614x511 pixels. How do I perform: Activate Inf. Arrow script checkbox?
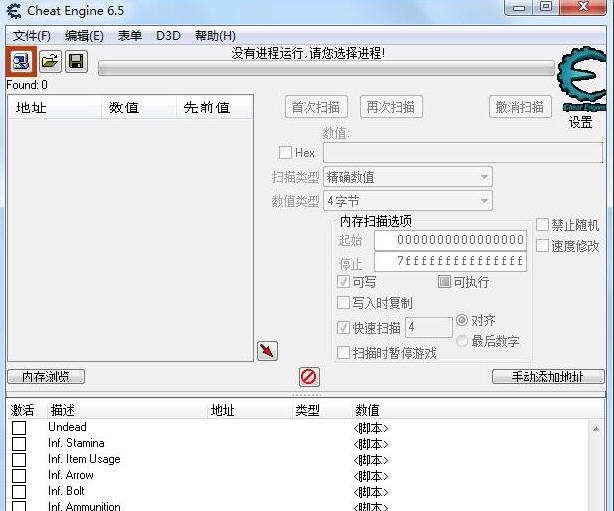tap(19, 476)
